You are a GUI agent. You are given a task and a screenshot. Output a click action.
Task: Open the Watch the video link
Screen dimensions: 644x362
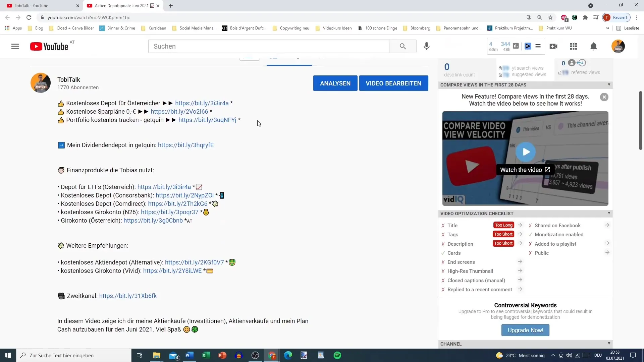(x=525, y=170)
